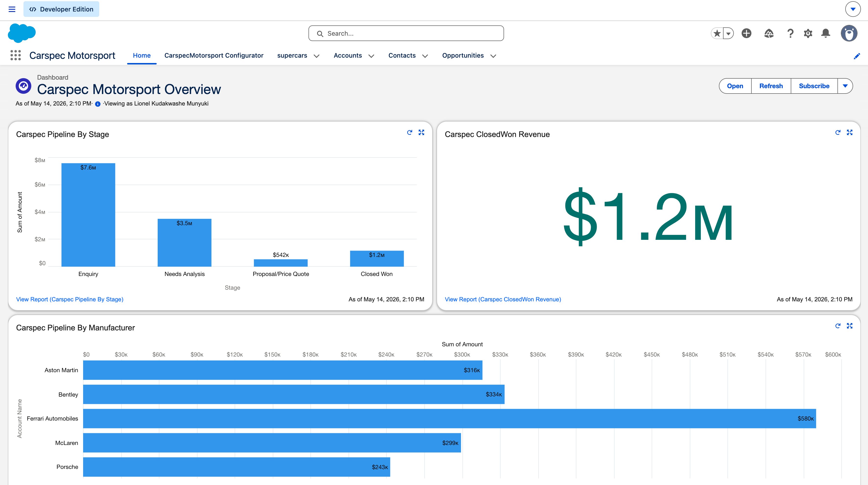Click the Viewing as Lionel Kudakwashe Munyuki text
The width and height of the screenshot is (868, 485).
coord(156,104)
